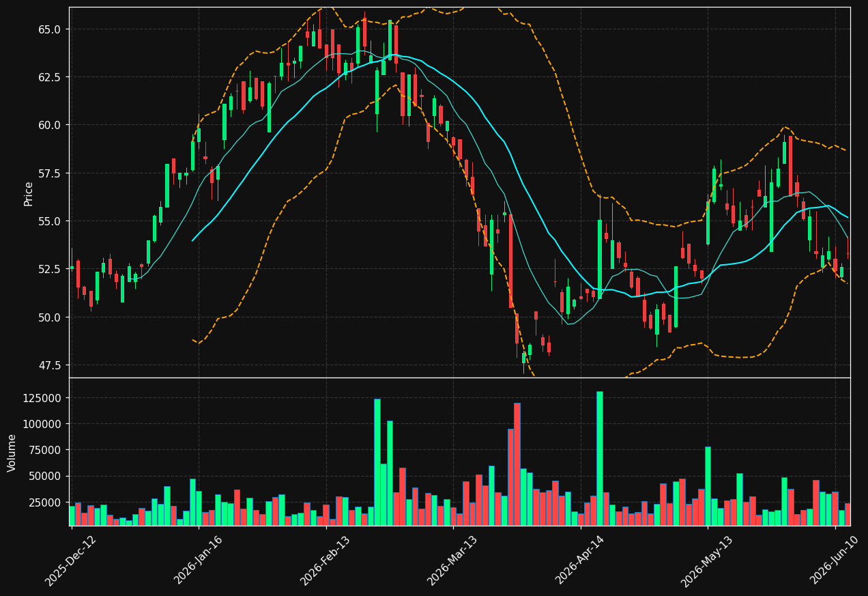Click the 2025-Dec-12 date label
Screen dimensions: 868x596
tap(71, 562)
